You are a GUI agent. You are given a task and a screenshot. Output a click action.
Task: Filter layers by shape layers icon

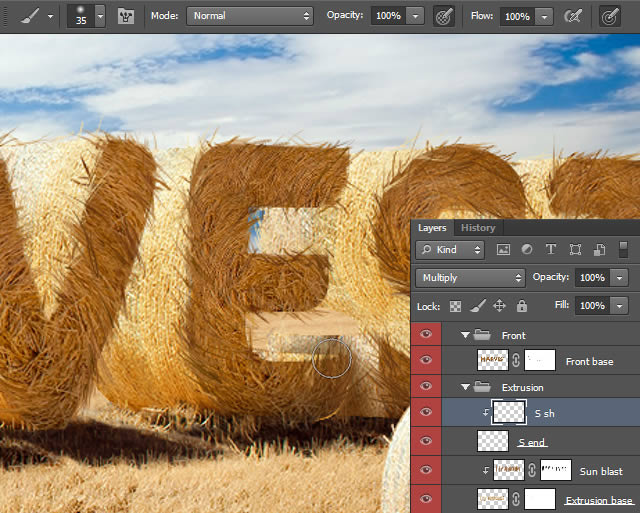[x=575, y=249]
